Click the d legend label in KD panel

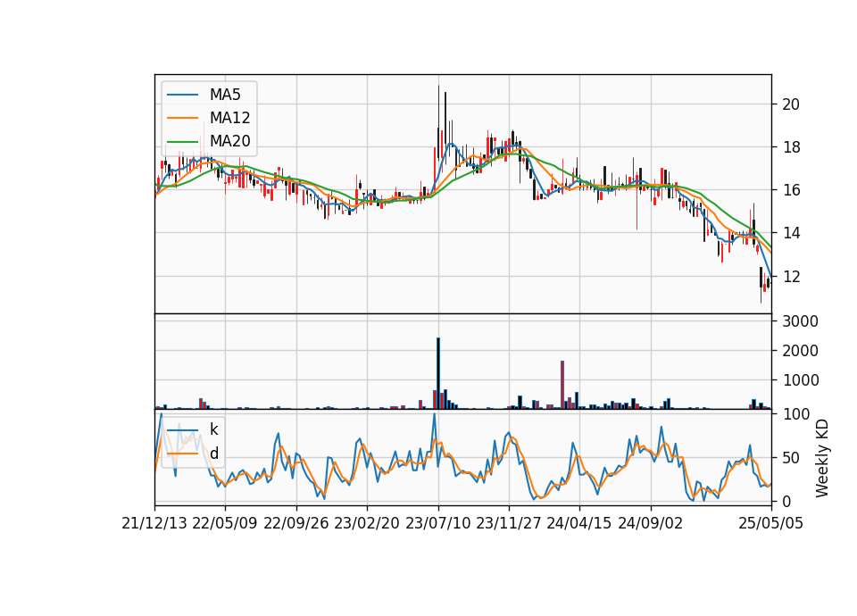(213, 454)
